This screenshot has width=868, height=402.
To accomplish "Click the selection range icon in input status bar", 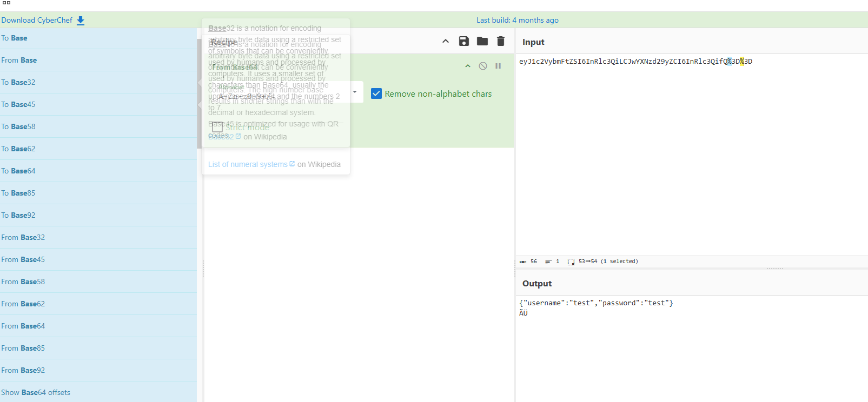I will pyautogui.click(x=571, y=262).
